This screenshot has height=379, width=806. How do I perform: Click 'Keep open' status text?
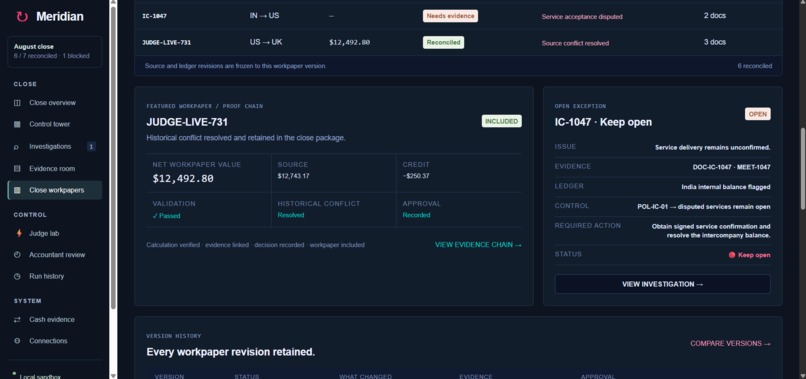(754, 255)
